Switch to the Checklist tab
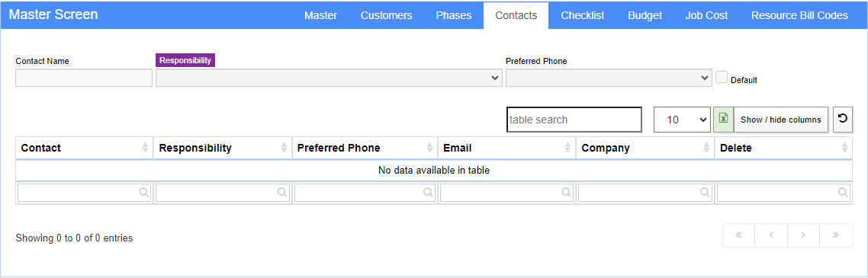 click(x=583, y=15)
